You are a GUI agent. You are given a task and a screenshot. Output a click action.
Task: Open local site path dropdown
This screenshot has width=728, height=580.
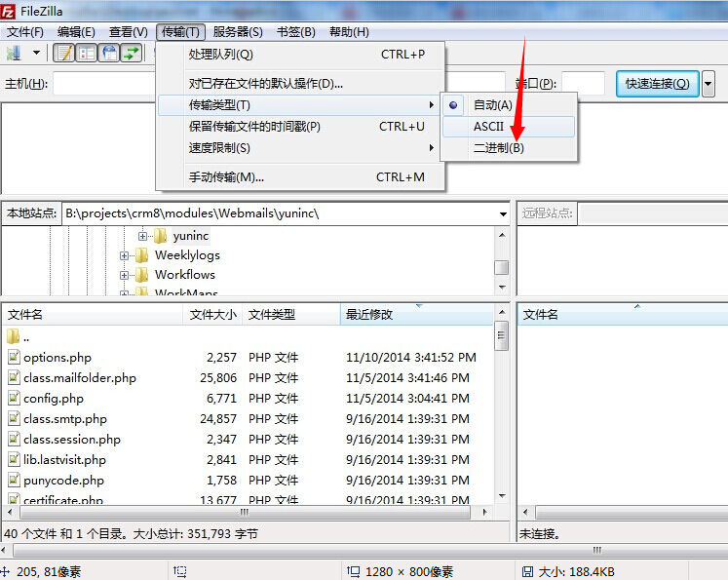(503, 214)
